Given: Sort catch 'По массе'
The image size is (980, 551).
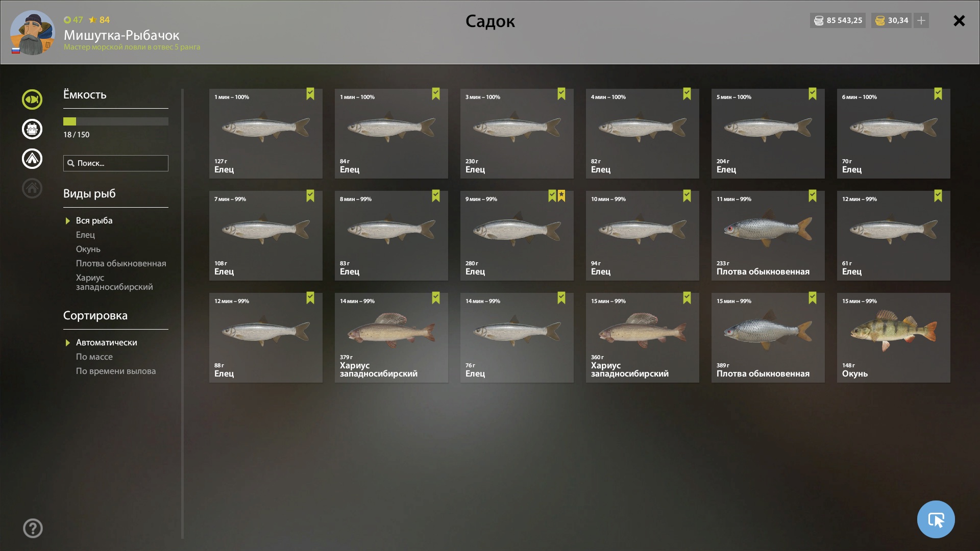Looking at the screenshot, I should click(x=94, y=357).
